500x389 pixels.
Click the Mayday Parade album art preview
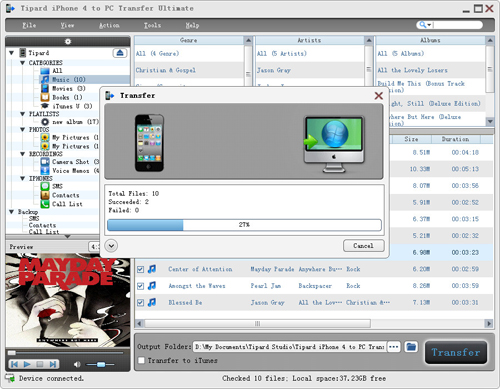68,300
